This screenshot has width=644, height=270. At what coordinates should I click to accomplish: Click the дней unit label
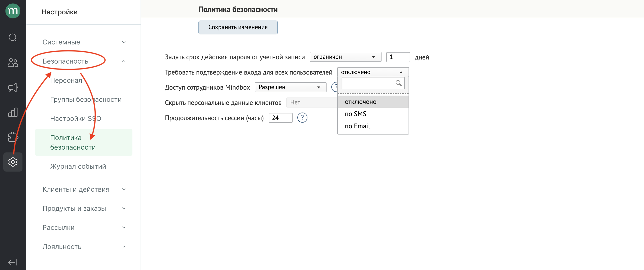point(422,57)
